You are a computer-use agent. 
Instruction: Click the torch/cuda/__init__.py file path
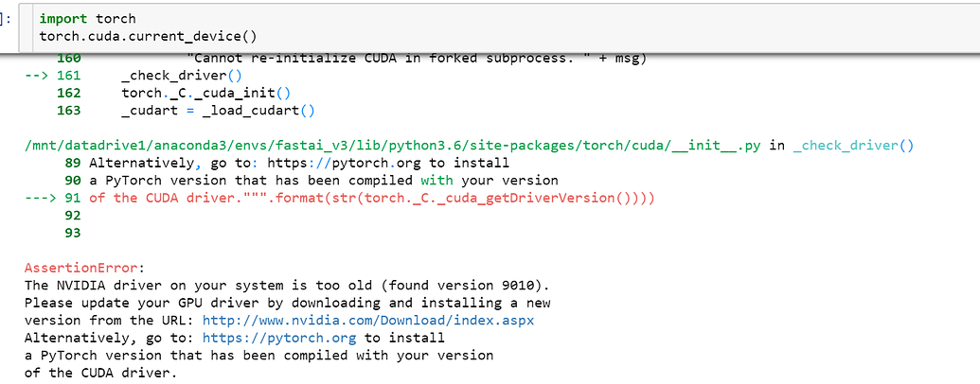(x=394, y=145)
